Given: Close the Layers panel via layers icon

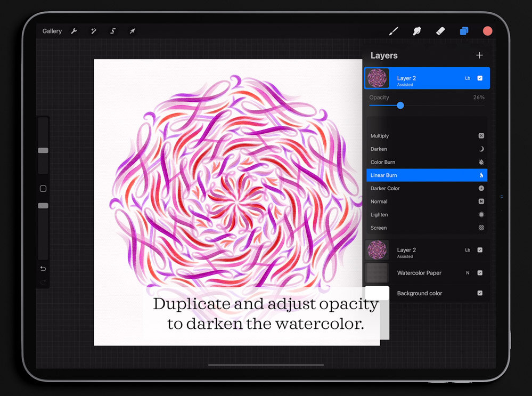Looking at the screenshot, I should point(464,31).
